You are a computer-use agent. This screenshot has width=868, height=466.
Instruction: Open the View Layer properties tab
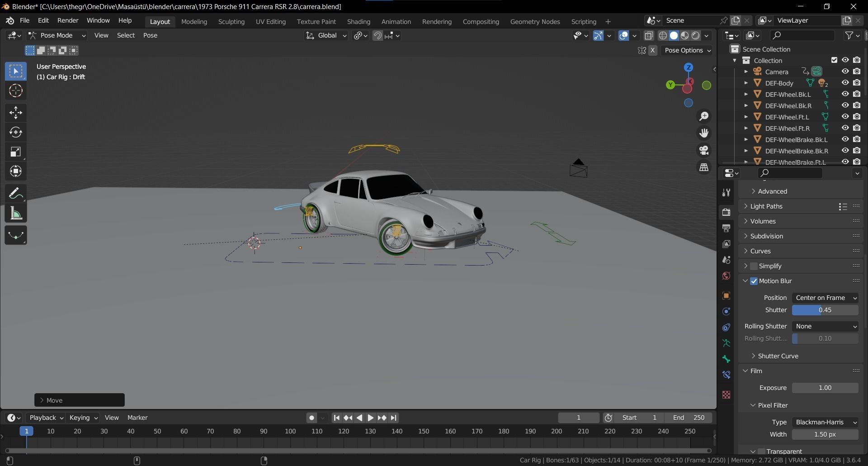(x=726, y=244)
